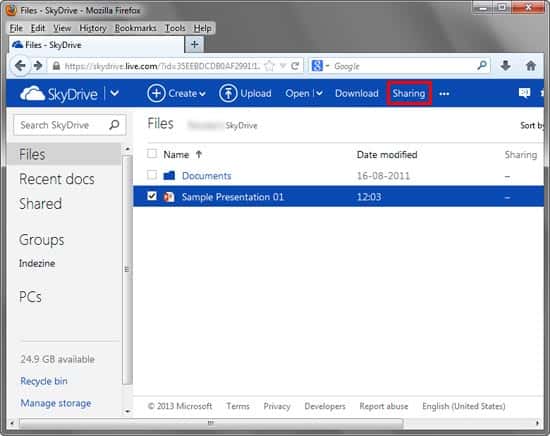This screenshot has width=550, height=436.
Task: Click the Manage storage link
Action: [56, 403]
